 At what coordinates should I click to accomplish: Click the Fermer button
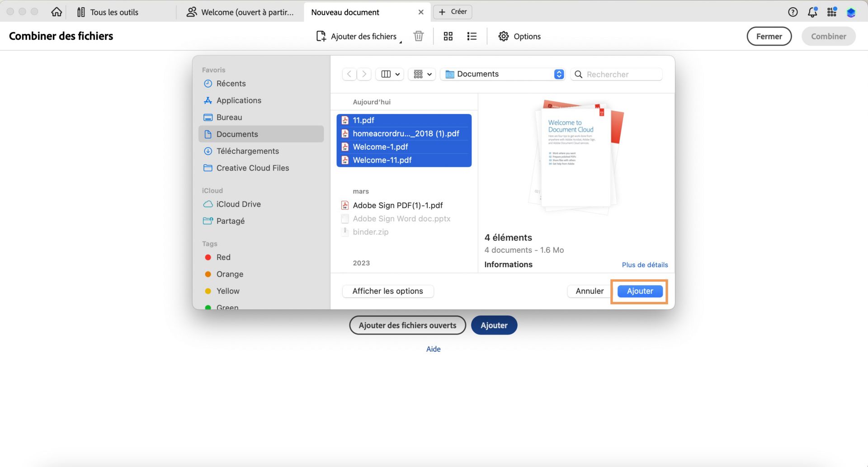pyautogui.click(x=769, y=36)
